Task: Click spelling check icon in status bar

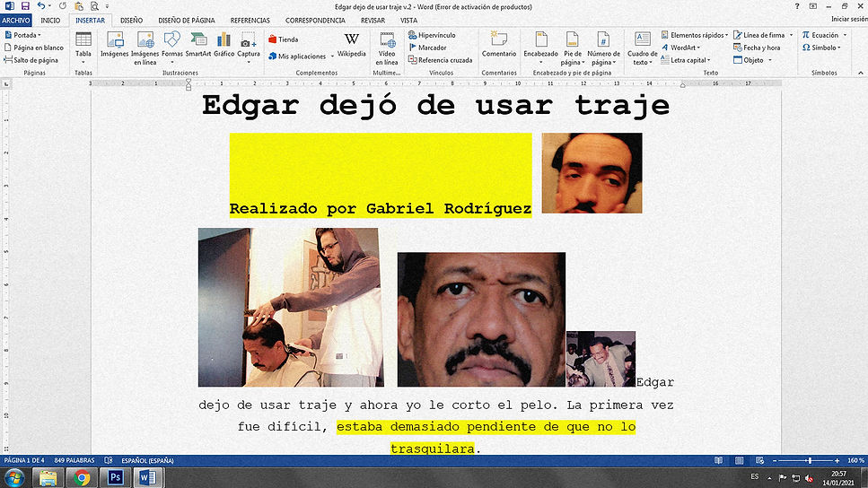Action: 109,460
